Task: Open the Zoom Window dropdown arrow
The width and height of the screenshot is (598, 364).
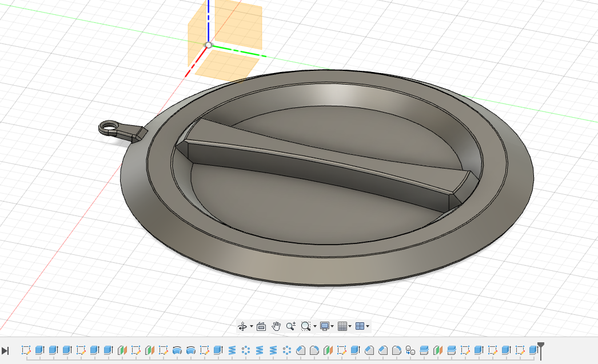Action: (314, 326)
